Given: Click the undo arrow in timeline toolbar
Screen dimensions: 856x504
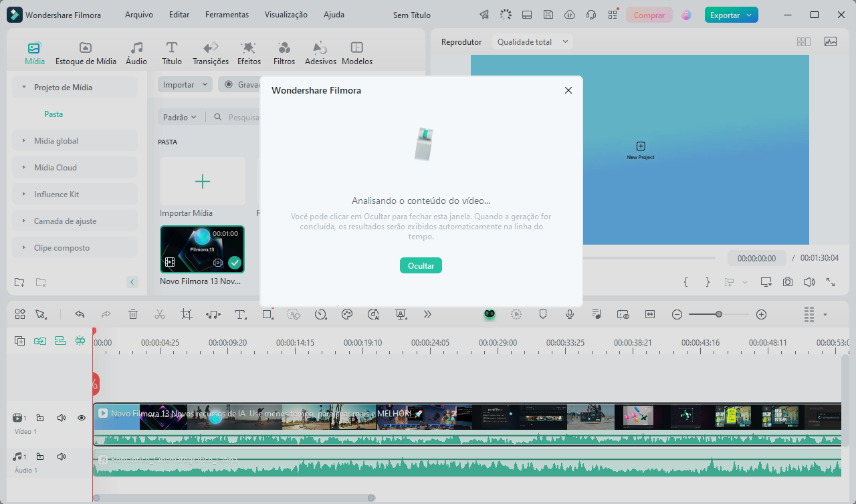Looking at the screenshot, I should tap(80, 314).
